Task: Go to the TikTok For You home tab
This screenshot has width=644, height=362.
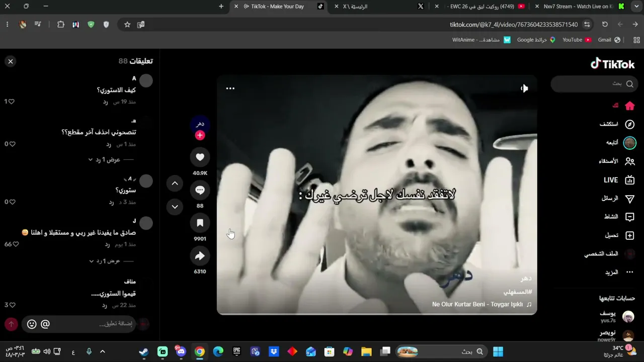Action: tap(623, 106)
